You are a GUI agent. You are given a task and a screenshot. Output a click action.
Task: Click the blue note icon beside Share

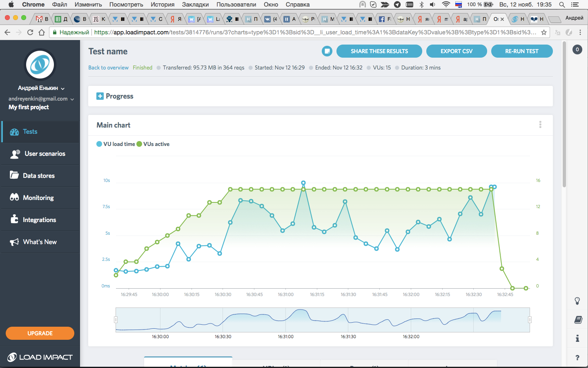327,51
